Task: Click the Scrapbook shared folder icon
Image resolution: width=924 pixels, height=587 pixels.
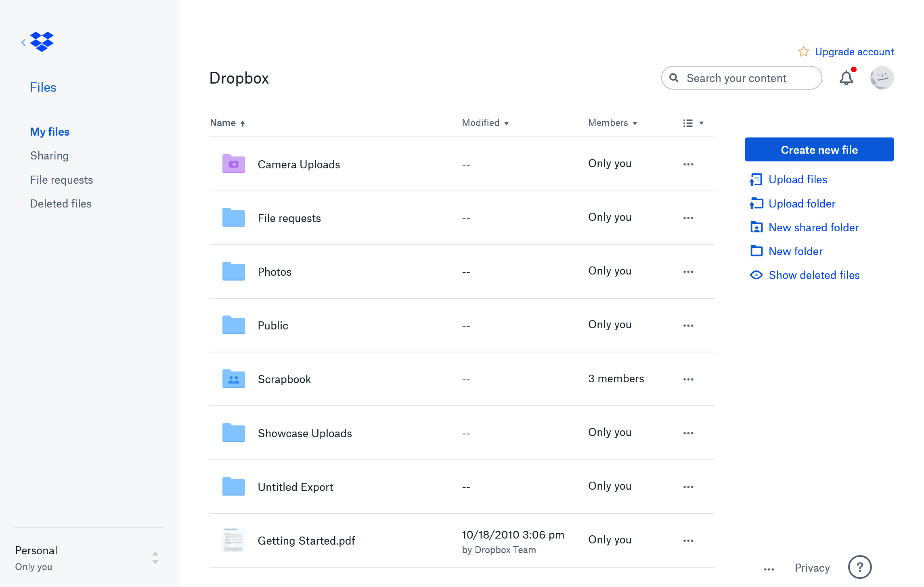Action: (234, 379)
